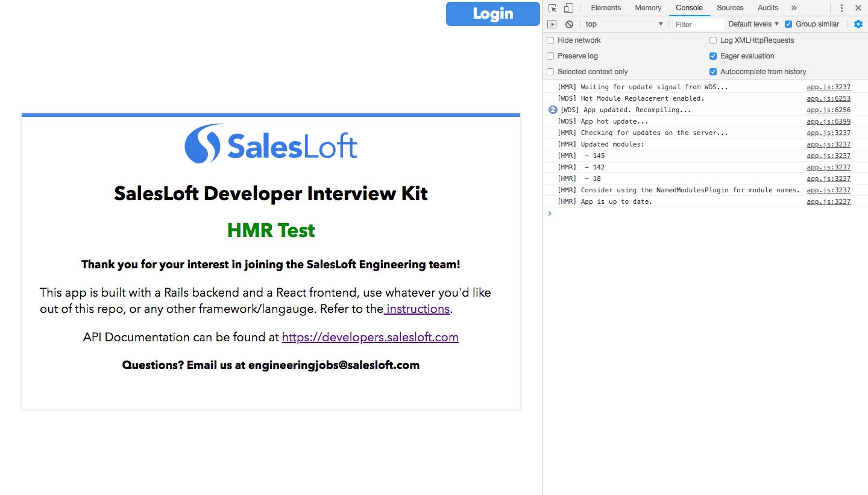This screenshot has height=495, width=868.
Task: Click Thank you for your interest text
Action: tap(271, 264)
